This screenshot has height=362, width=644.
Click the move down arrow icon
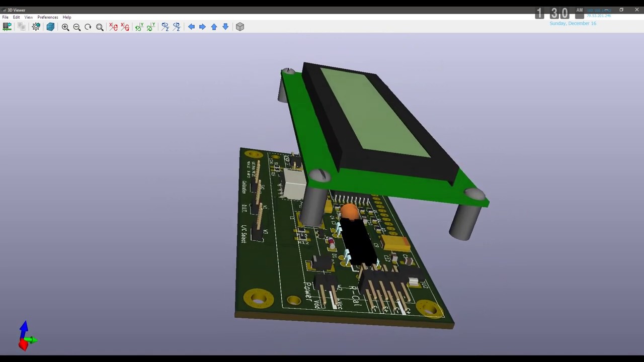coord(225,27)
